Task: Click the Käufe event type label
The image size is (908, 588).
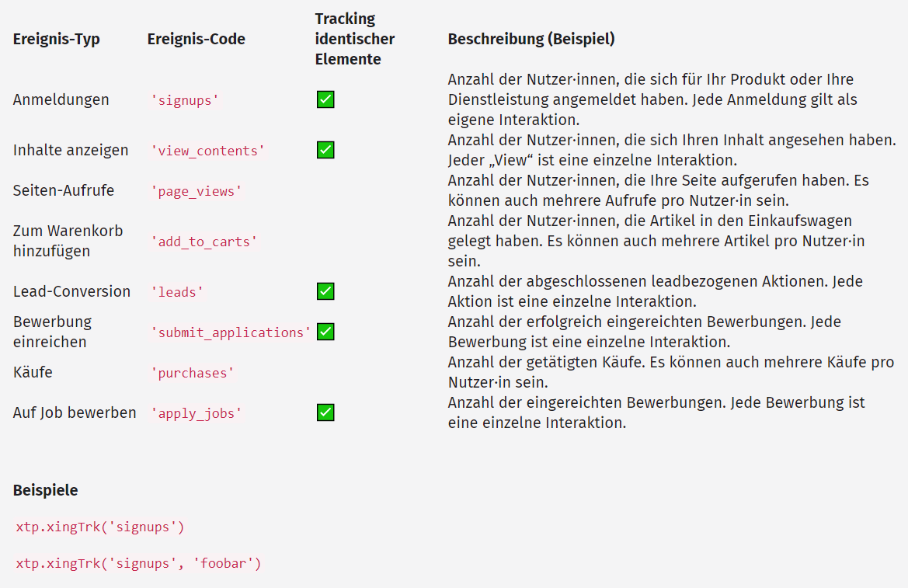Action: (x=33, y=372)
